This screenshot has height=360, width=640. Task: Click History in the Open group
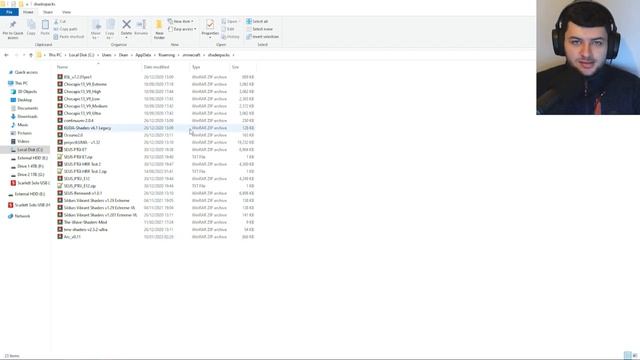click(231, 37)
